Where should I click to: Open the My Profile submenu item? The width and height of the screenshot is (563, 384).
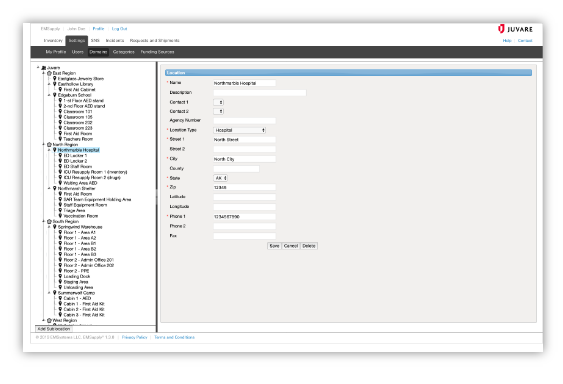pyautogui.click(x=56, y=52)
